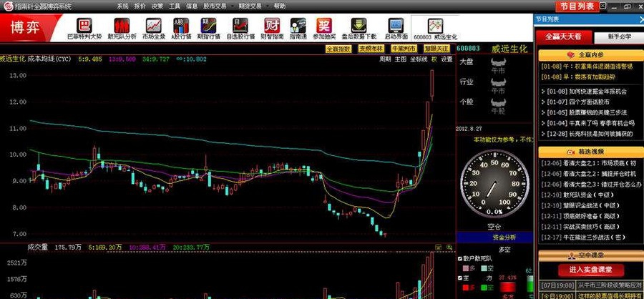Open the 资金分析 bar
This screenshot has height=299, width=644.
pos(495,237)
